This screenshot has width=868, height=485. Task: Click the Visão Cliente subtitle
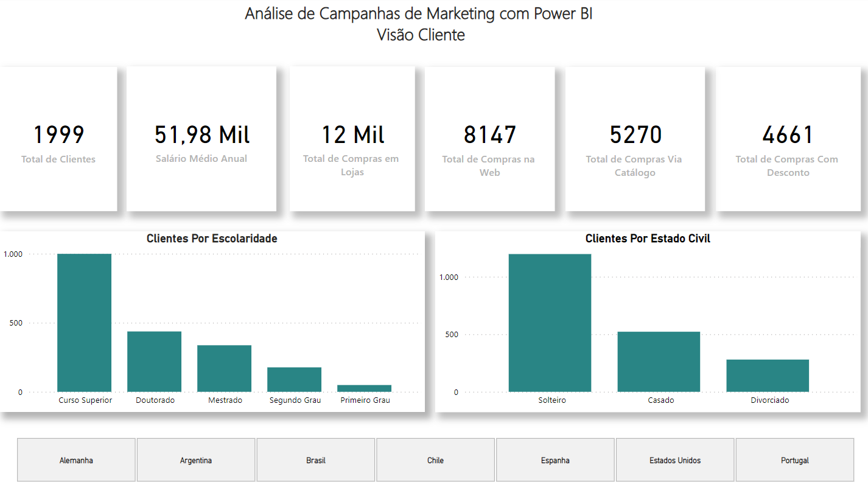click(421, 35)
